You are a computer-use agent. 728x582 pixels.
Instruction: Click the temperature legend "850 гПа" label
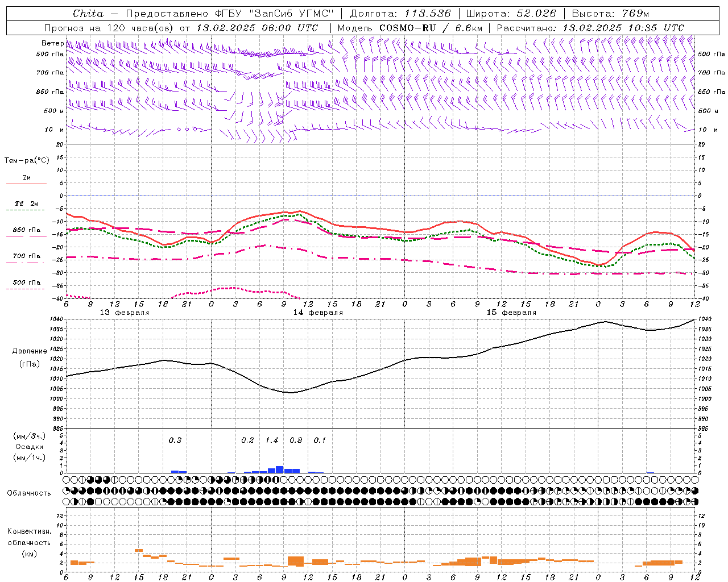(27, 230)
